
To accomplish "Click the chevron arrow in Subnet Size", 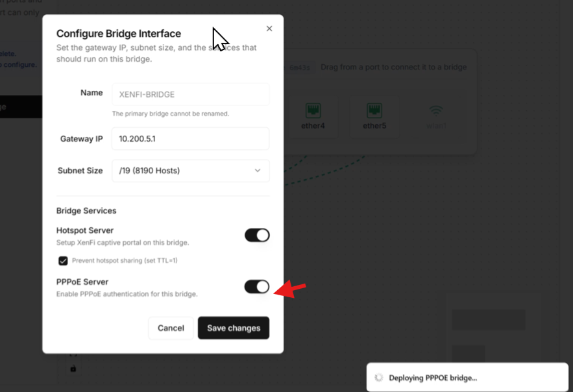I will [x=258, y=171].
